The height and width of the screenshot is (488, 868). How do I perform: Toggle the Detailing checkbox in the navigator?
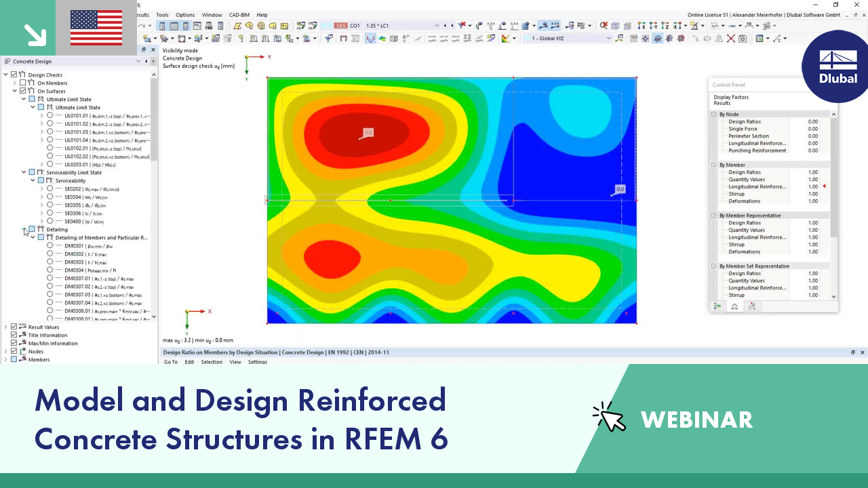coord(31,229)
